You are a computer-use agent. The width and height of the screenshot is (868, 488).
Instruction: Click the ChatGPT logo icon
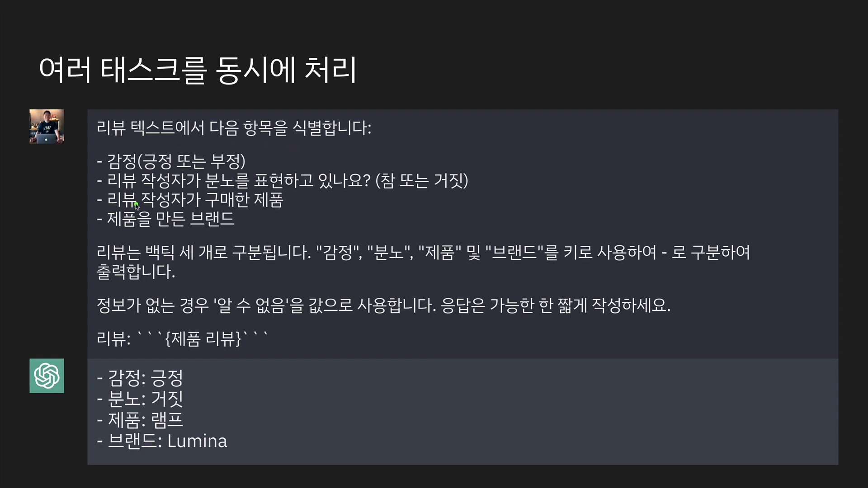[47, 375]
